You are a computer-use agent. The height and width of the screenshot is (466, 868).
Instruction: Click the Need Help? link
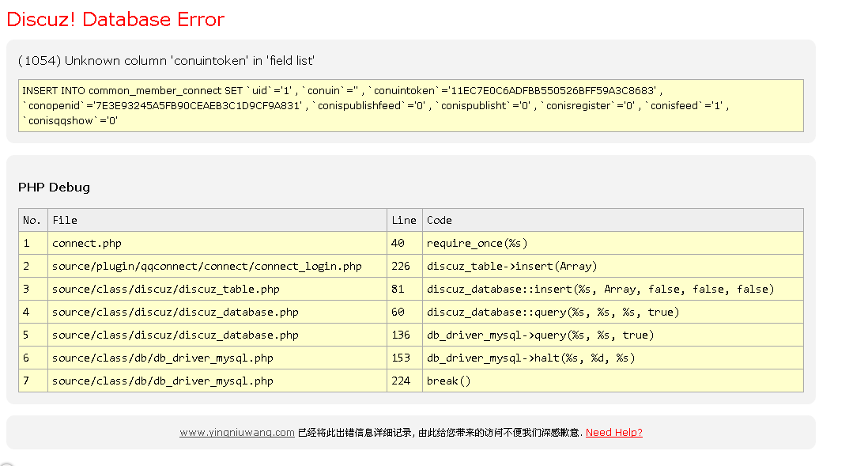(613, 433)
